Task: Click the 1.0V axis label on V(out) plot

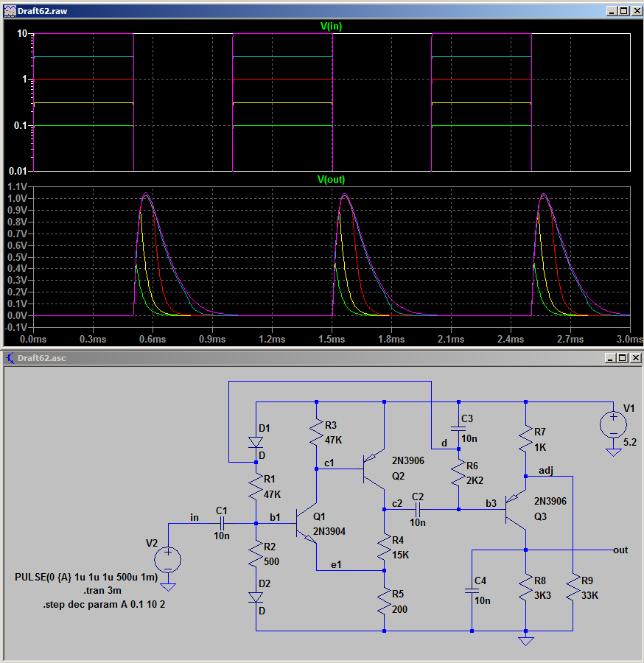Action: [17, 198]
